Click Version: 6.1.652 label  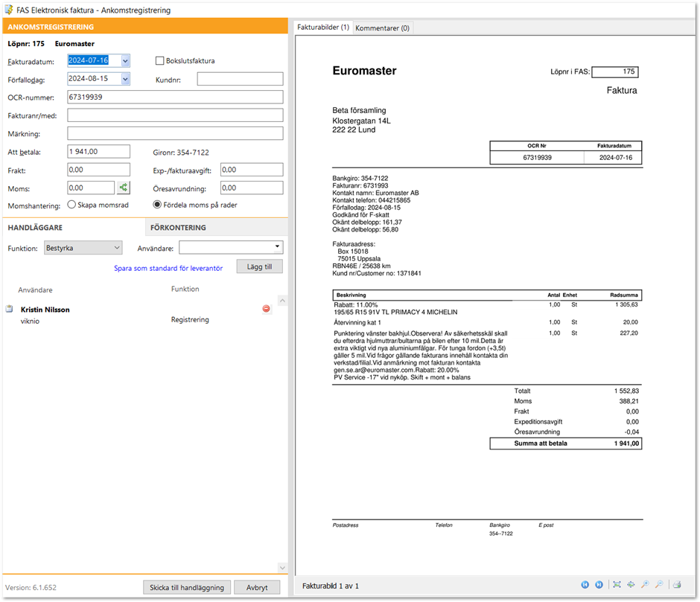31,587
